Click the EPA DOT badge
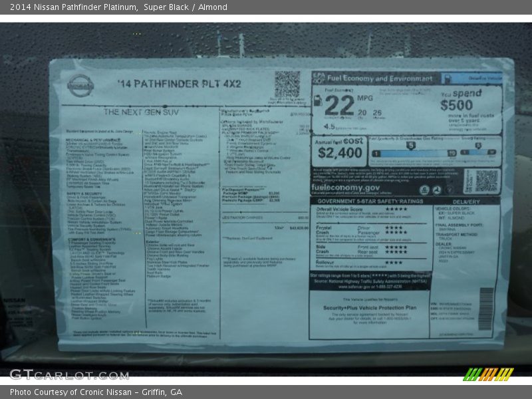Screen dimensions: 532x399 point(319,78)
